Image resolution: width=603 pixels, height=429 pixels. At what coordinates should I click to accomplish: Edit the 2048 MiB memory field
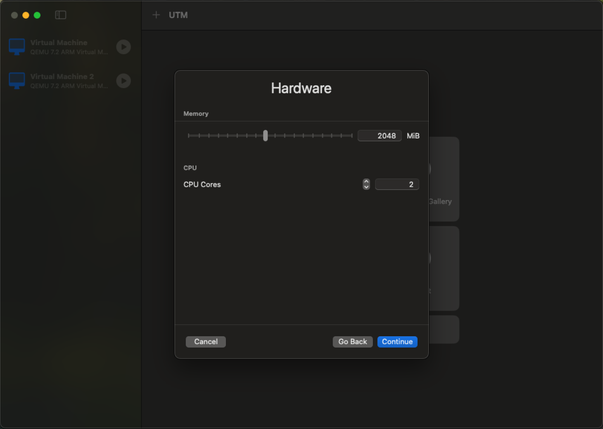[x=380, y=136]
